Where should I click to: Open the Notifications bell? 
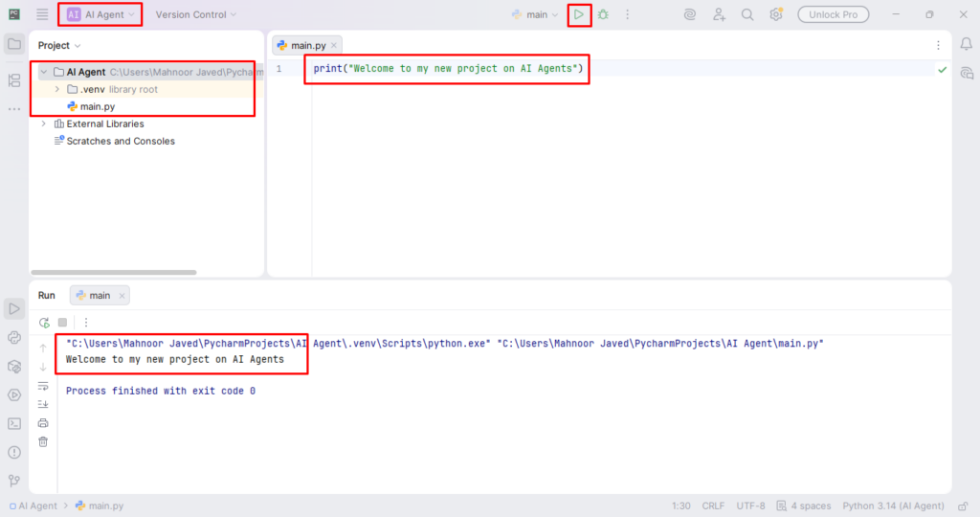(x=967, y=44)
